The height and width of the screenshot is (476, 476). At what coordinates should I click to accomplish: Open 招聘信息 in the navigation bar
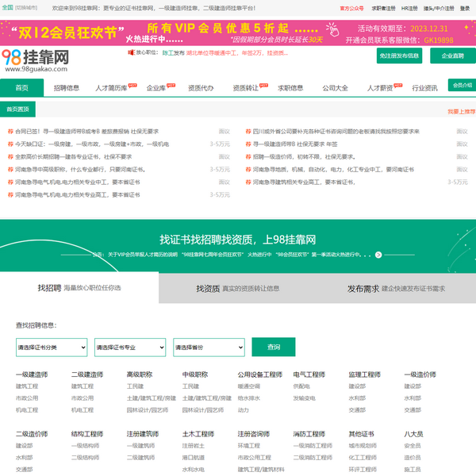[67, 88]
